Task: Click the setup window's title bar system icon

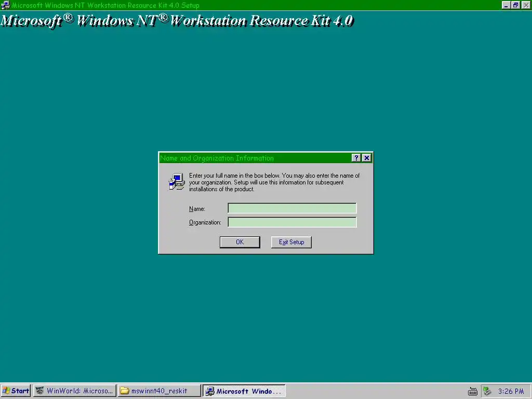Action: 5,5
